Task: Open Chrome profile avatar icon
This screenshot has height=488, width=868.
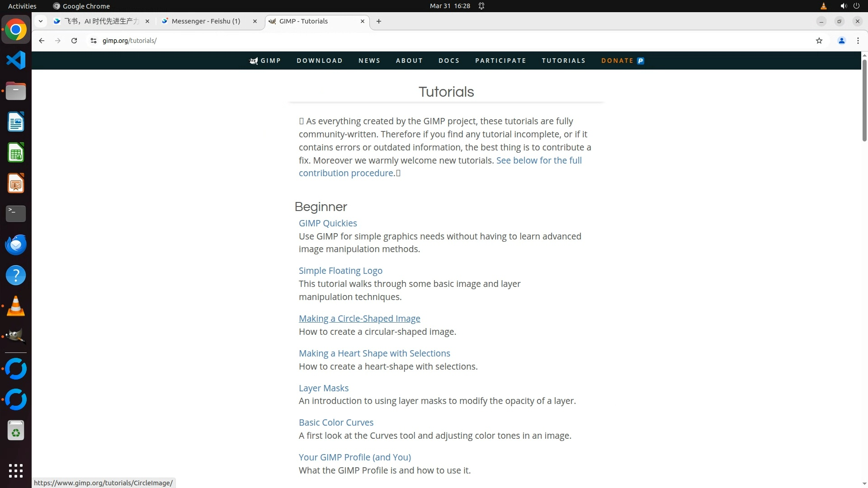Action: 841,41
